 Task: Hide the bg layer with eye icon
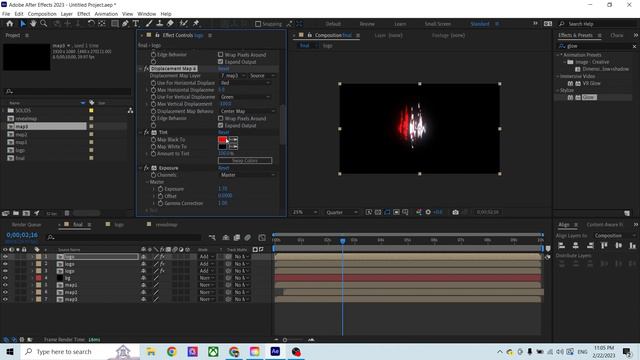5,278
